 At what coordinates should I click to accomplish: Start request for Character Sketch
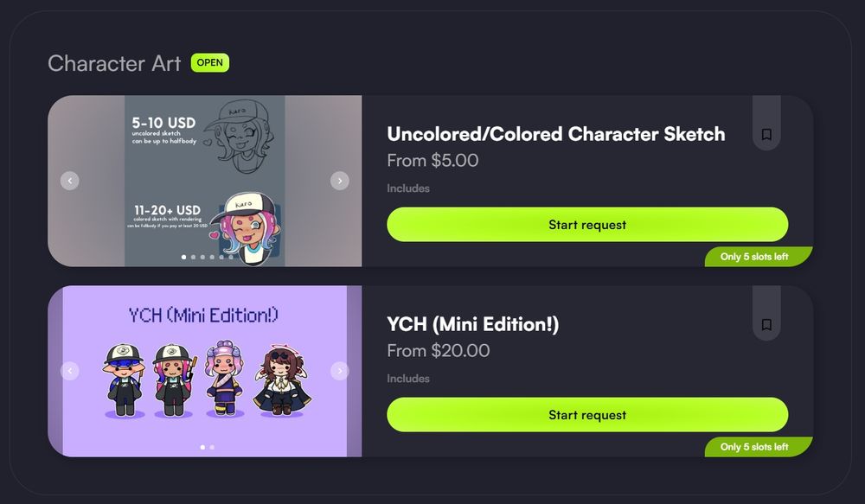pyautogui.click(x=587, y=225)
